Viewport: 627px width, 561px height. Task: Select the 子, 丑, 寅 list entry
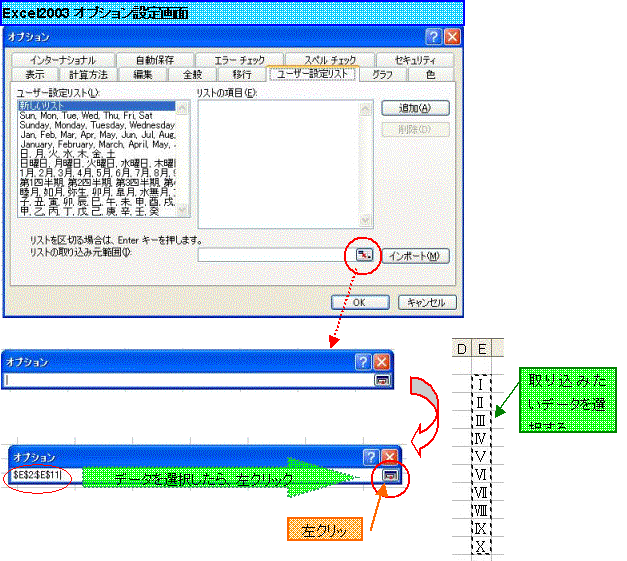click(97, 202)
